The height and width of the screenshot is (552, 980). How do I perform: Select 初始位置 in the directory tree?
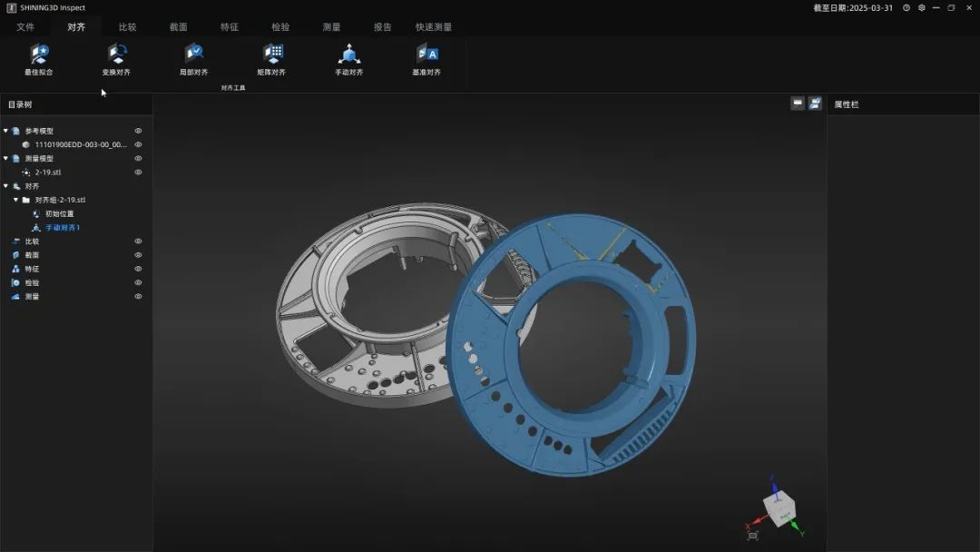[x=59, y=214]
